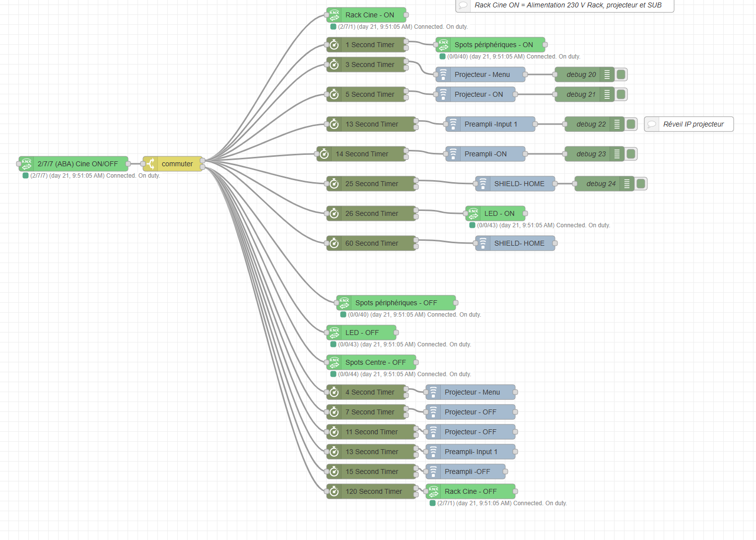
Task: Click KNX icon on Spots Centre - OFF
Action: [334, 362]
